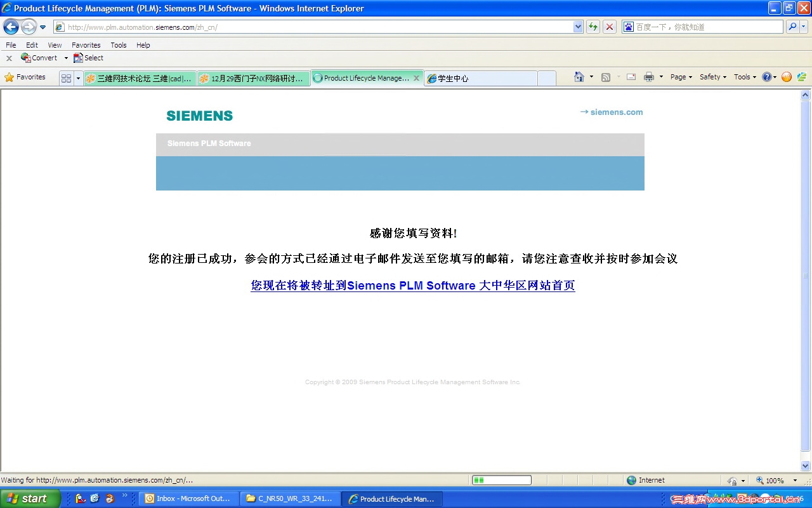Open the Edit menu
Viewport: 812px width, 508px height.
[x=32, y=45]
